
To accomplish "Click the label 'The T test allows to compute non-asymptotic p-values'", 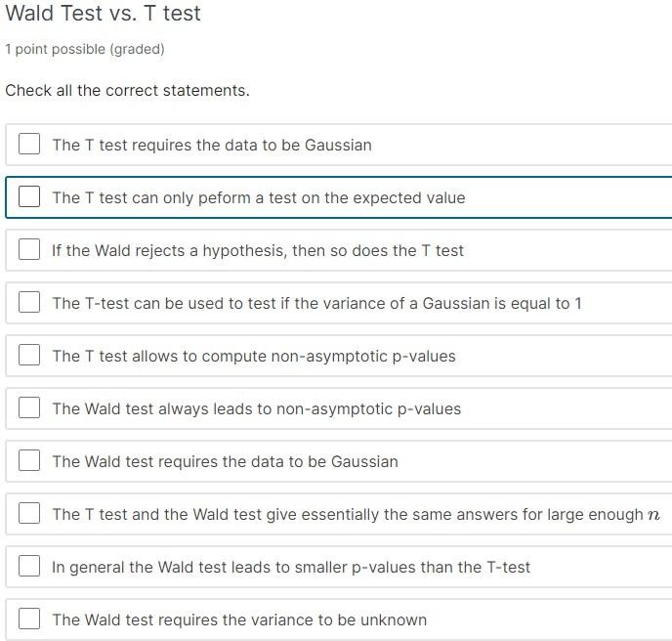I will 254,356.
